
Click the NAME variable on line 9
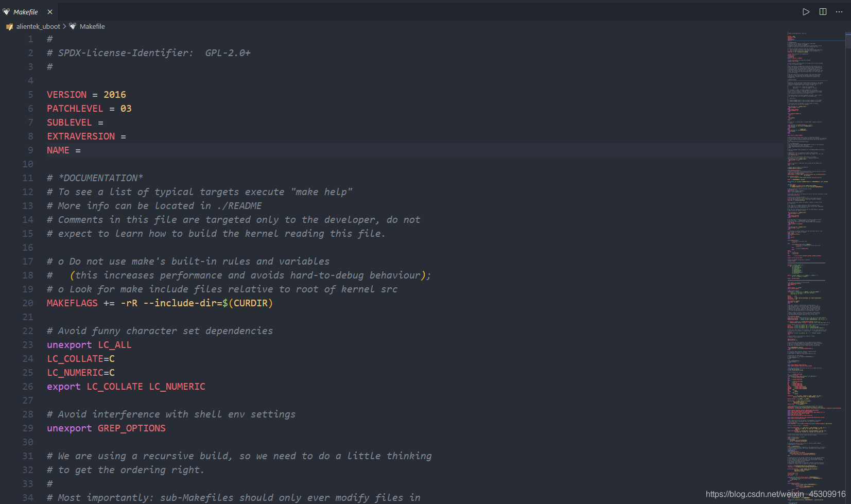click(x=58, y=150)
